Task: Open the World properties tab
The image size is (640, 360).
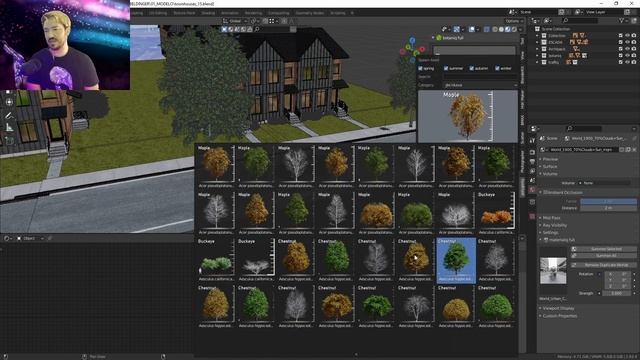Action: tap(532, 190)
